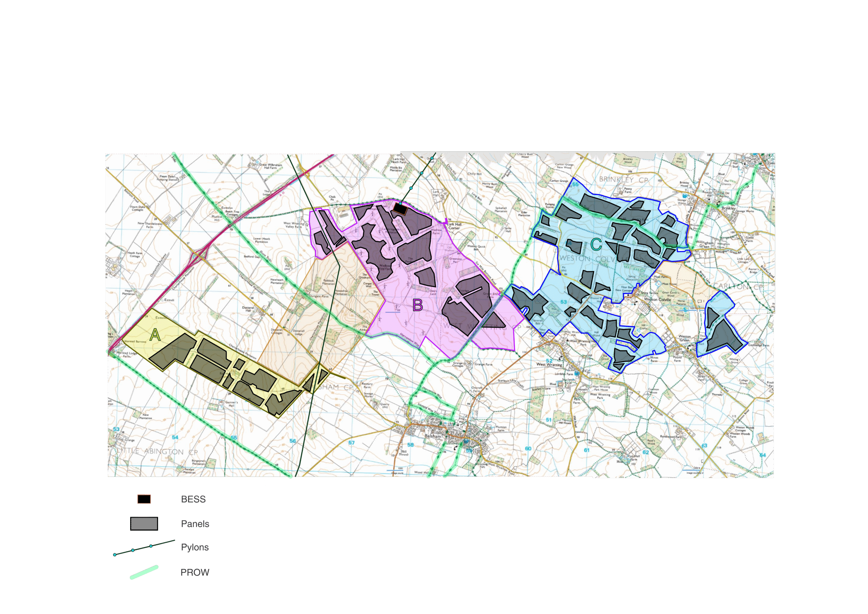Click the Balsham village name on the map
The width and height of the screenshot is (868, 614).
pos(433,436)
